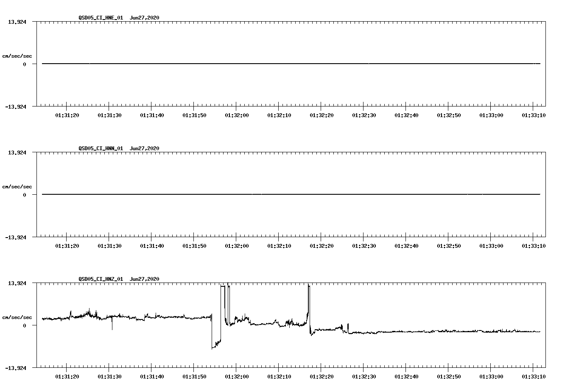Click the 0 axis label on HNE chart
This screenshot has width=576, height=392.
click(25, 64)
